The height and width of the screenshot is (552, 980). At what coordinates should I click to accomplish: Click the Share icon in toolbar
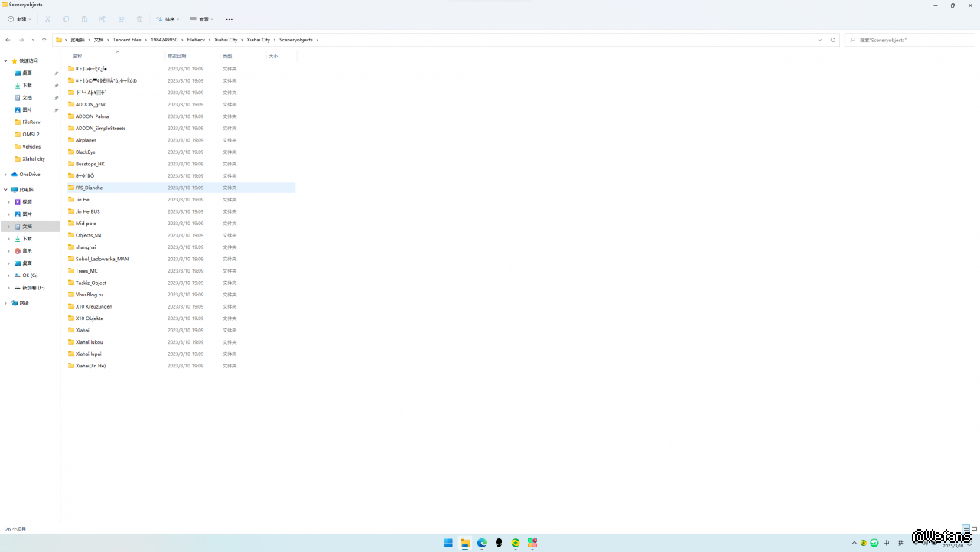121,19
